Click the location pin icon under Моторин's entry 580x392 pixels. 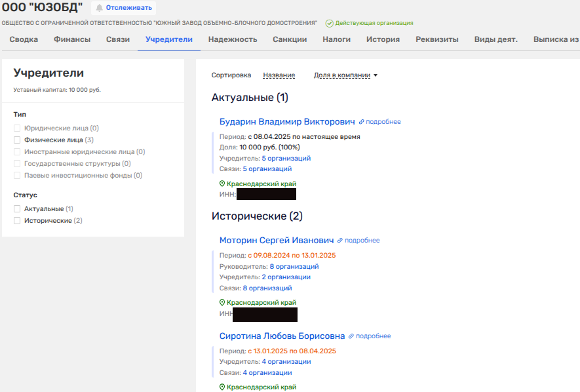(x=222, y=303)
